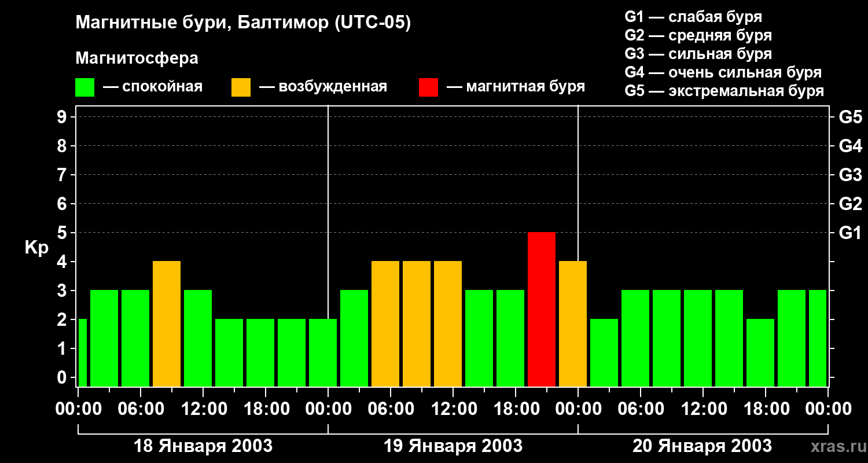Click the line "G4 — очень сильная буря"
Screen dimensions: 868x463
[x=723, y=72]
